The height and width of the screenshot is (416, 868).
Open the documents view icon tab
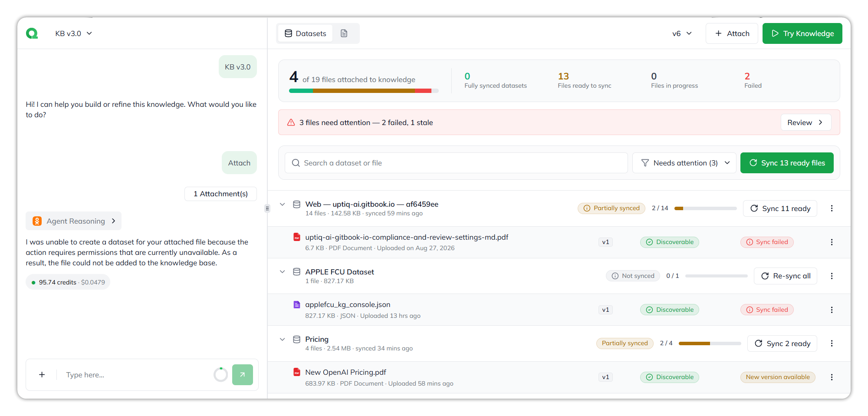pyautogui.click(x=344, y=33)
